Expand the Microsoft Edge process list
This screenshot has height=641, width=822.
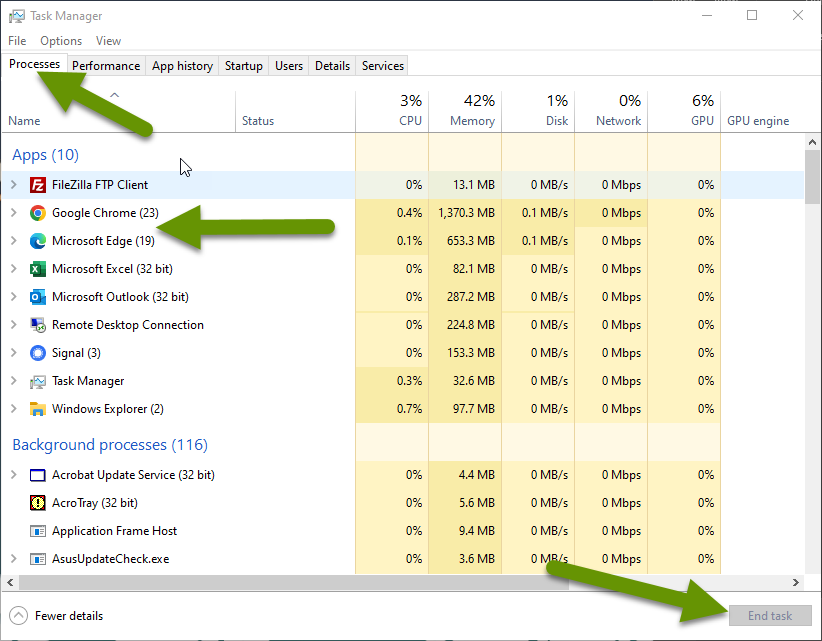coord(13,241)
